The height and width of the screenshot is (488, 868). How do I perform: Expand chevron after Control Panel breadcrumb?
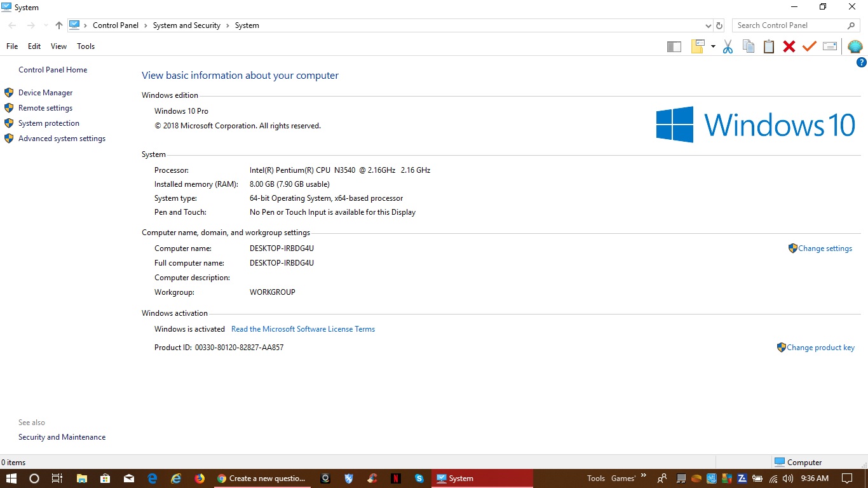point(146,25)
